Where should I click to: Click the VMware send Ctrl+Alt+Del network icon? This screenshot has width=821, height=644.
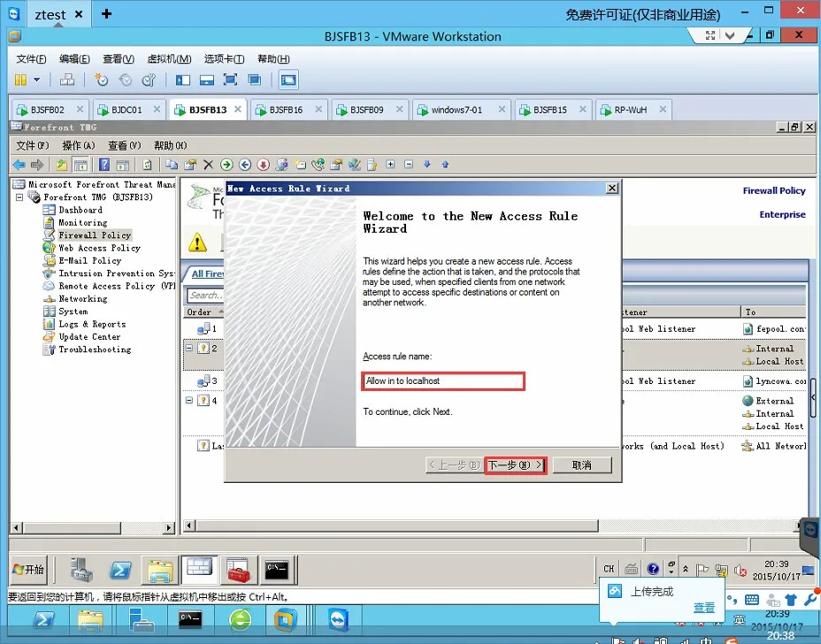(67, 80)
